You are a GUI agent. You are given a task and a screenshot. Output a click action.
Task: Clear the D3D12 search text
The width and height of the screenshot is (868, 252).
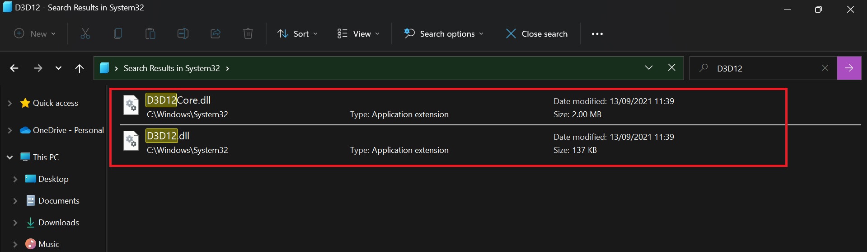[x=825, y=68]
